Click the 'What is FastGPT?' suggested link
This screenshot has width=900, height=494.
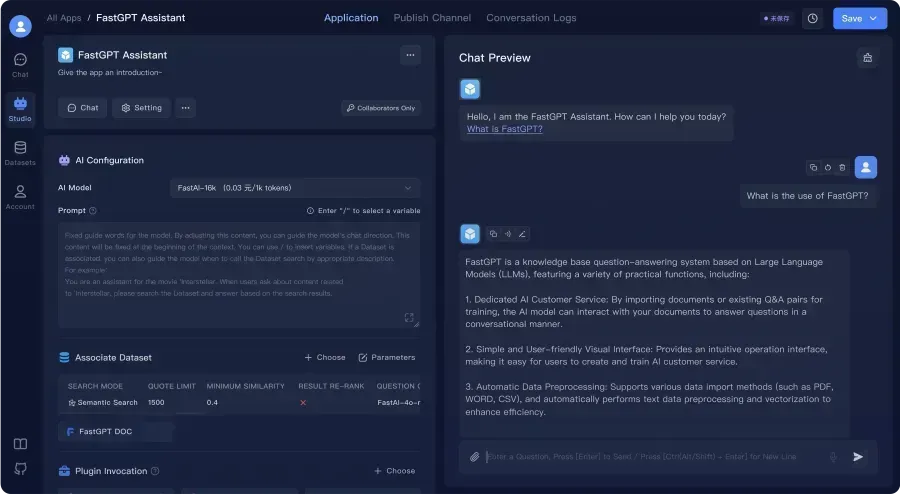[505, 129]
